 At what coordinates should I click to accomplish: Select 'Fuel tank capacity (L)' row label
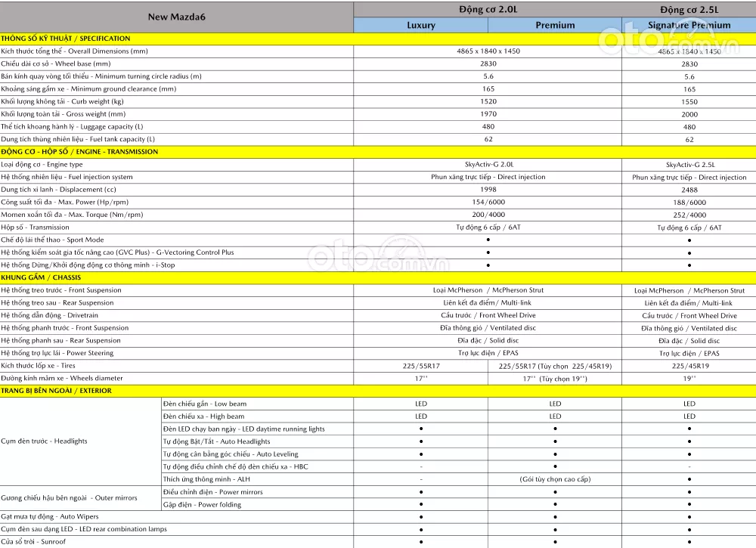pyautogui.click(x=78, y=139)
